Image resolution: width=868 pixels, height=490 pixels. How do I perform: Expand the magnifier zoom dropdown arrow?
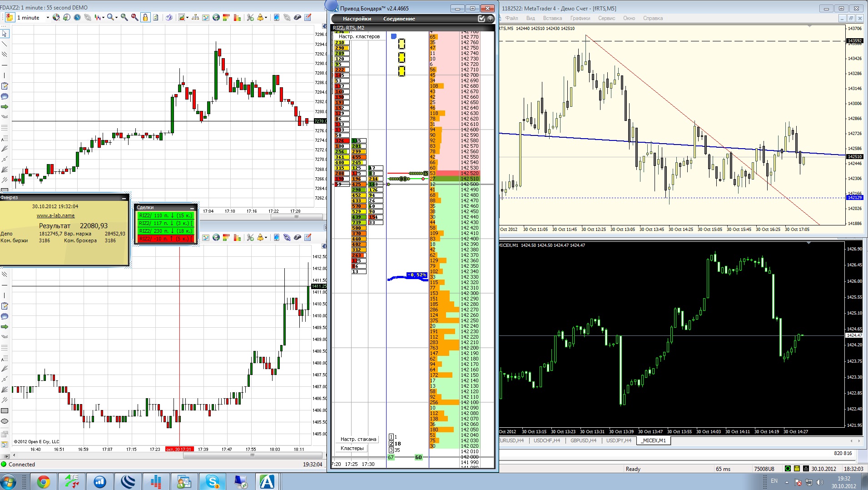(x=116, y=18)
